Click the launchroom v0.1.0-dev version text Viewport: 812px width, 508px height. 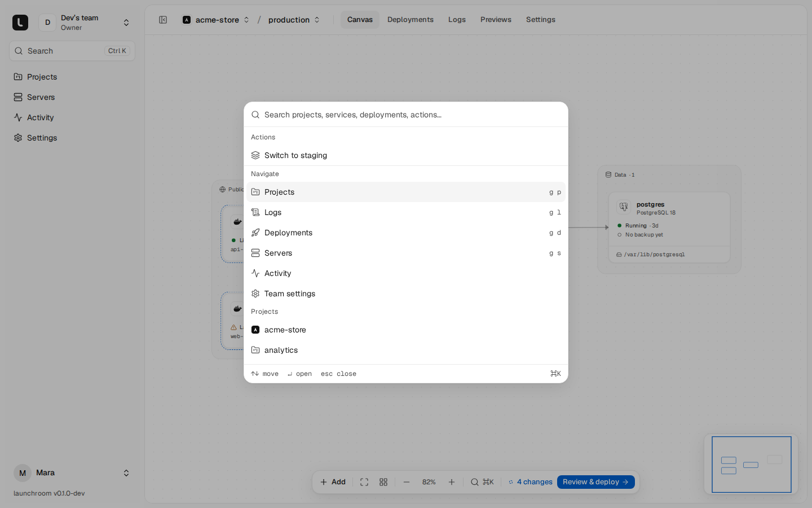(x=49, y=493)
